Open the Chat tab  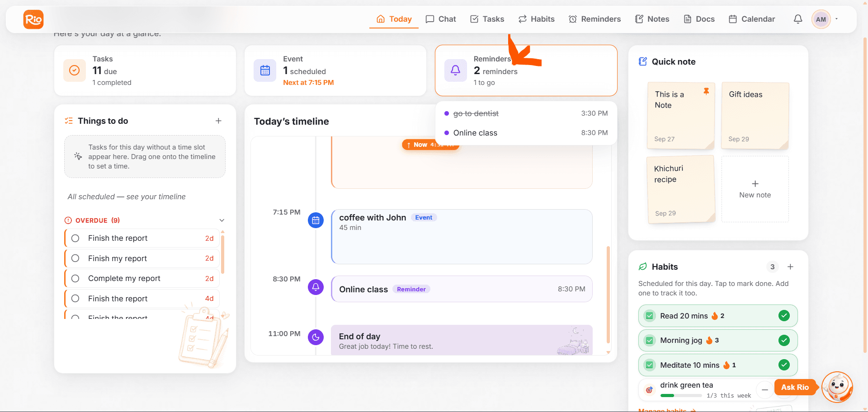coord(441,19)
